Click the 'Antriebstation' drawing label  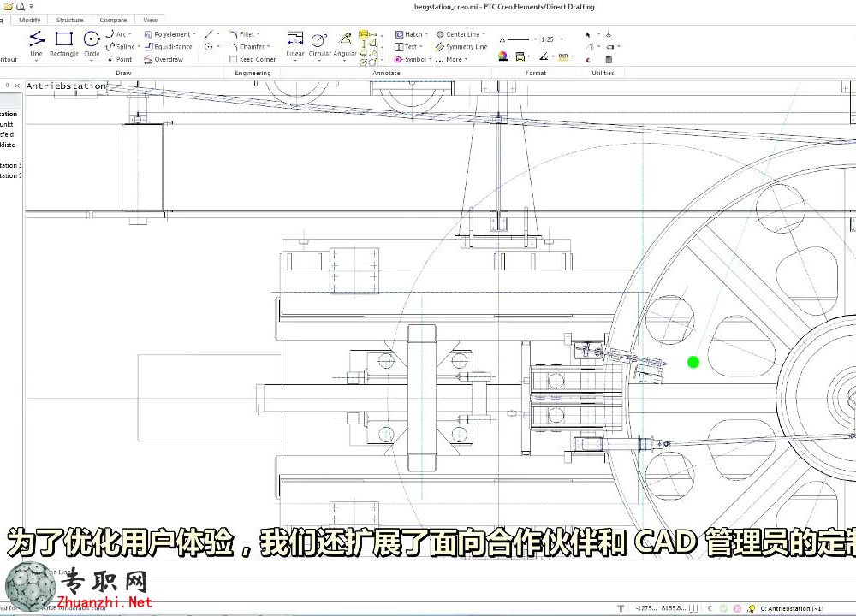66,86
